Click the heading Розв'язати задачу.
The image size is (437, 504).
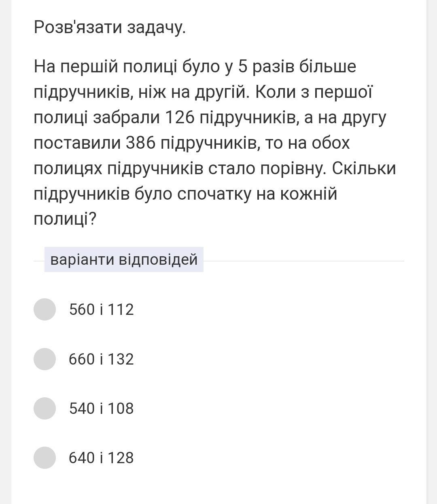(x=110, y=27)
